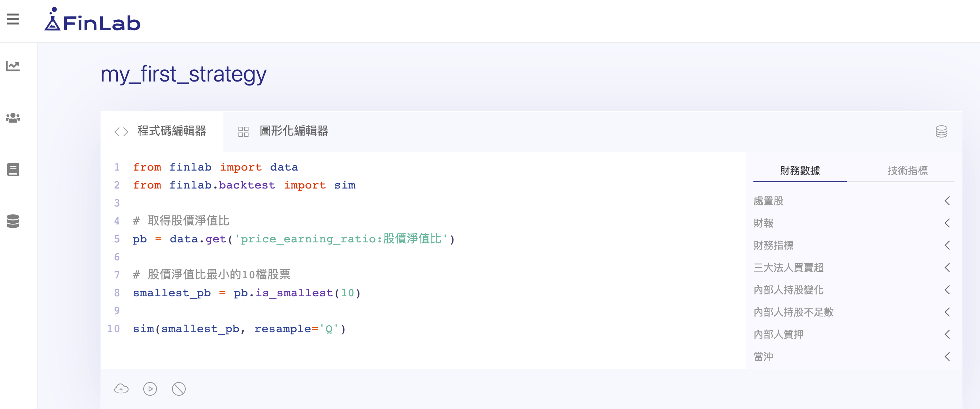Open the chart icon in sidebar
Screen dimensions: 980x409
13,66
